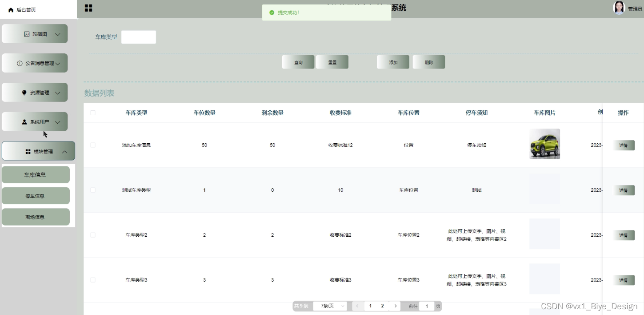Click the 车库类型 column header

point(136,113)
